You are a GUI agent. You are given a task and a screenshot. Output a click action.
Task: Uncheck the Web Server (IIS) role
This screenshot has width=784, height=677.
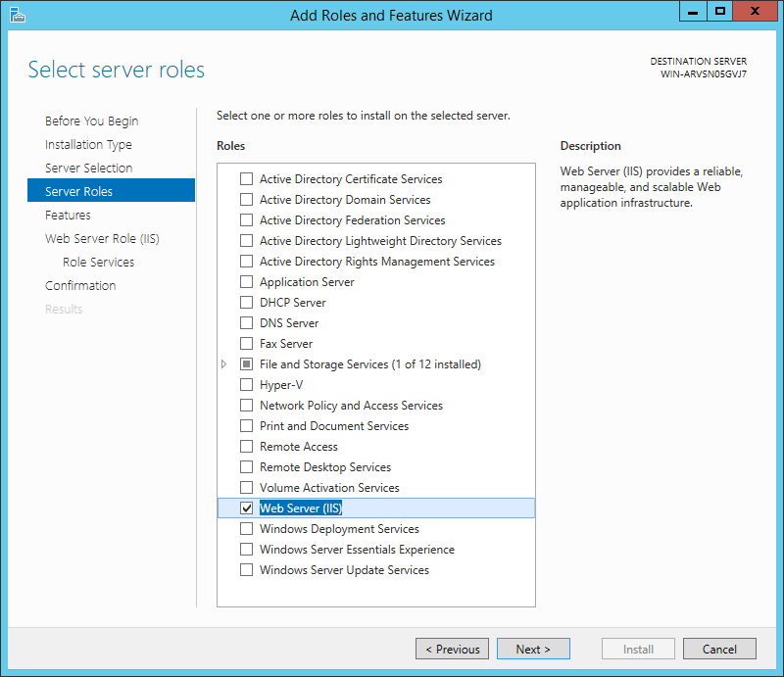pos(246,508)
